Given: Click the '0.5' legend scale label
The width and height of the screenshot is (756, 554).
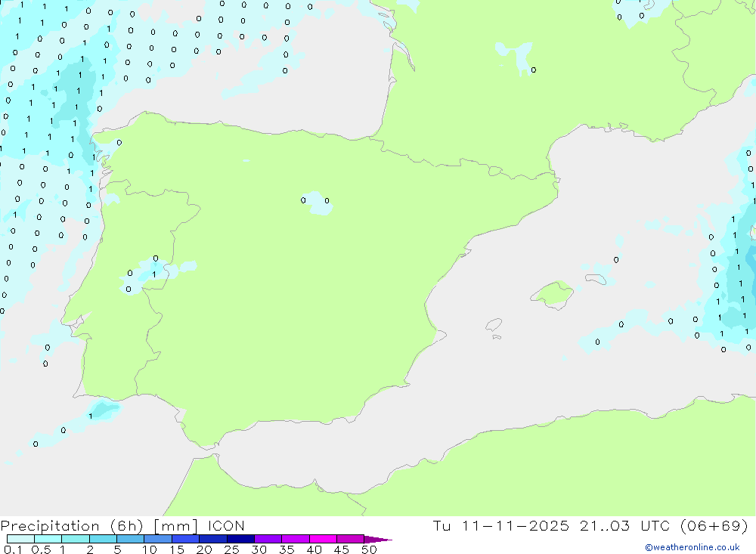Looking at the screenshot, I should (41, 549).
